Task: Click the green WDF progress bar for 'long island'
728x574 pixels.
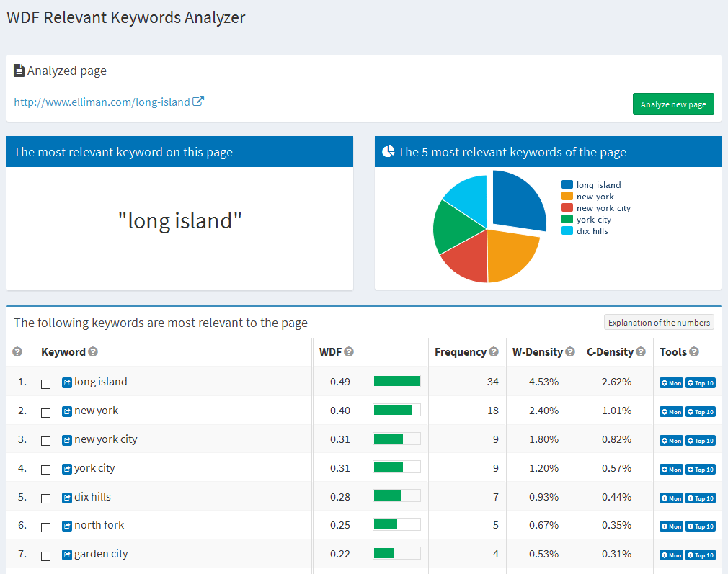Action: click(x=396, y=382)
